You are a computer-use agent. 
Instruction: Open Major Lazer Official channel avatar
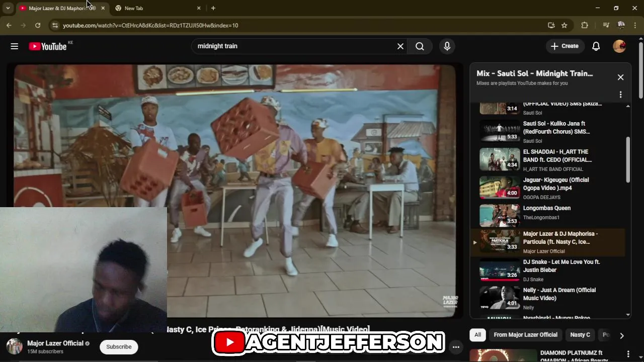tap(15, 346)
